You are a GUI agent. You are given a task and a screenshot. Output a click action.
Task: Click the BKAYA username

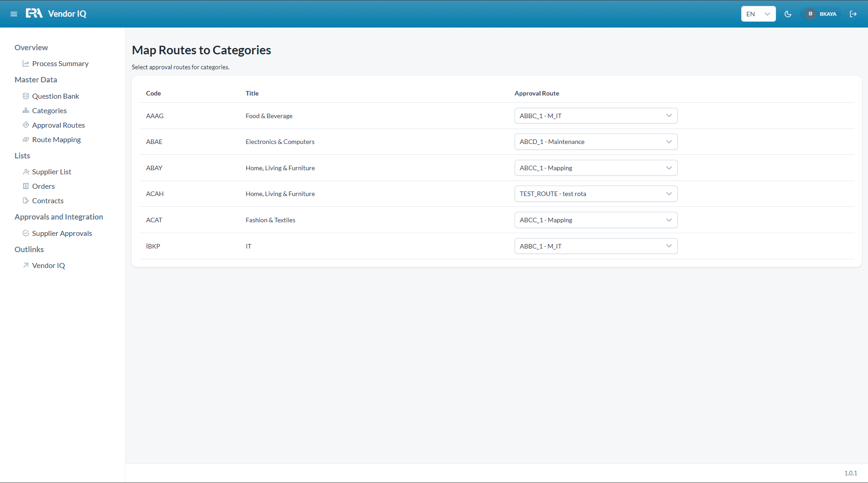(828, 14)
